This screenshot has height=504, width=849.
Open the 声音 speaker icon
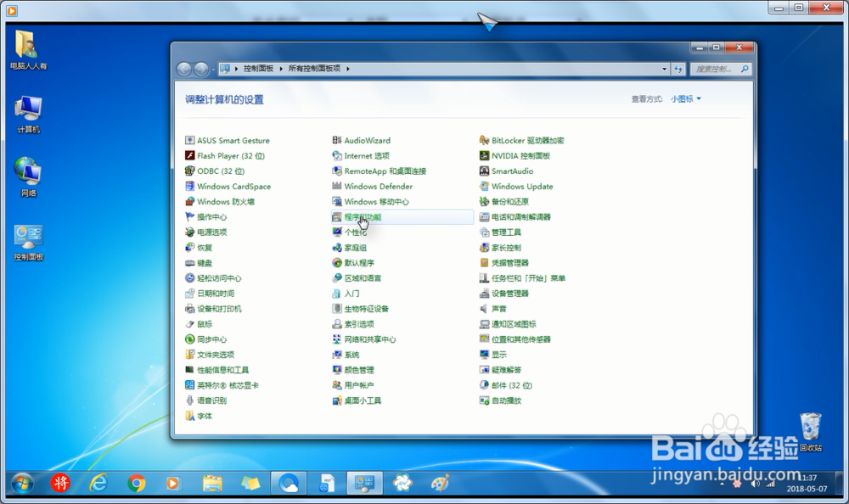pos(484,309)
